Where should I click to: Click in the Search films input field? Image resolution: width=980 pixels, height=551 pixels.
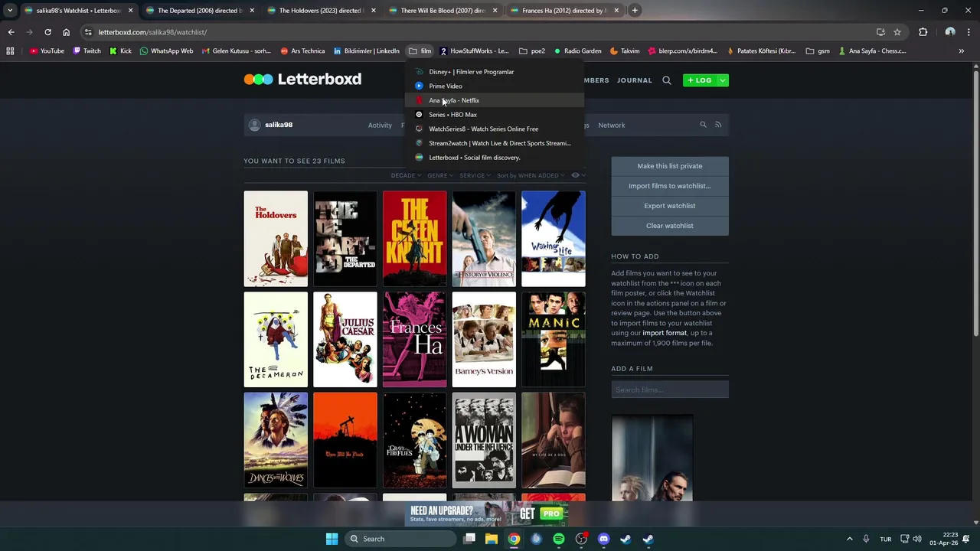(x=670, y=390)
